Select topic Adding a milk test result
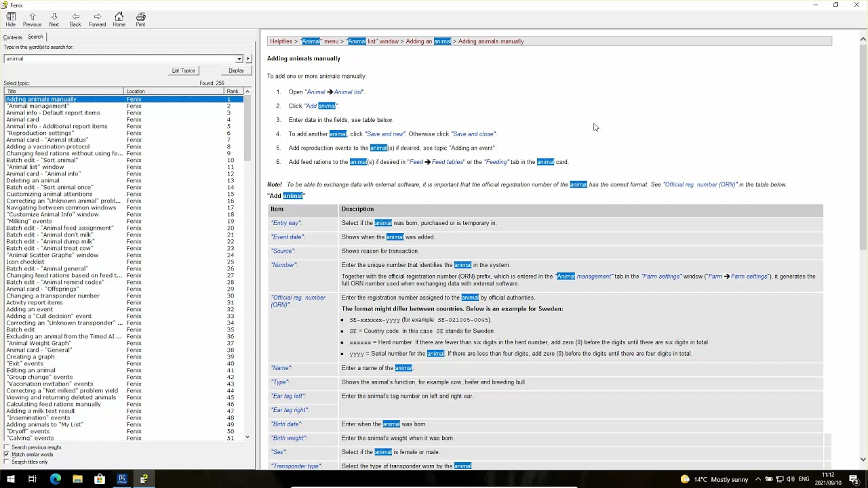The width and height of the screenshot is (868, 488). point(41,411)
